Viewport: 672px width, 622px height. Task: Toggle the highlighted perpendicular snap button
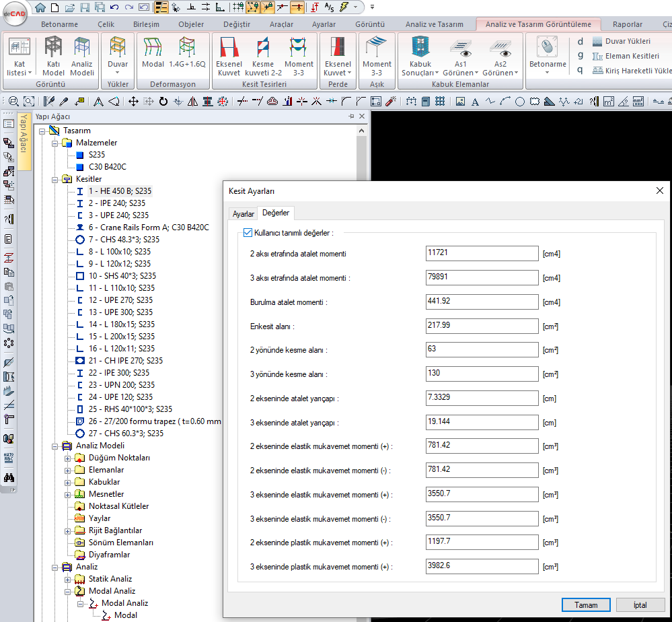click(x=297, y=7)
